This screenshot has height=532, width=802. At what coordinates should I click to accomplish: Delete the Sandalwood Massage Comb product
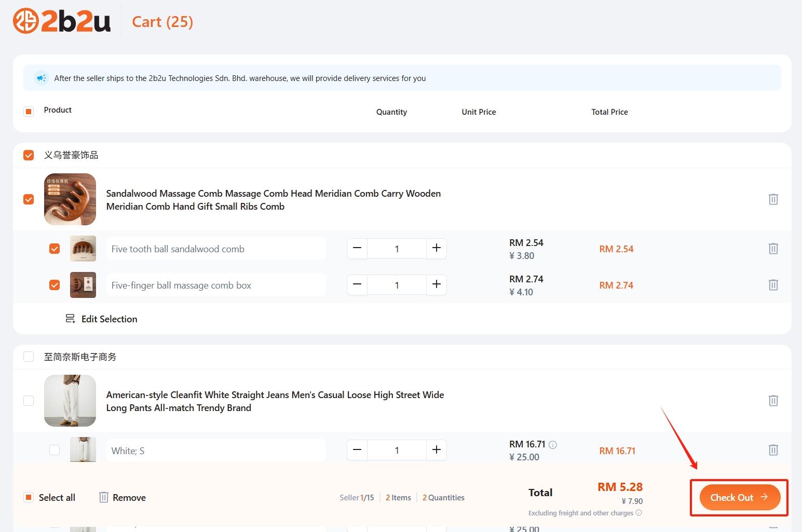coord(773,199)
